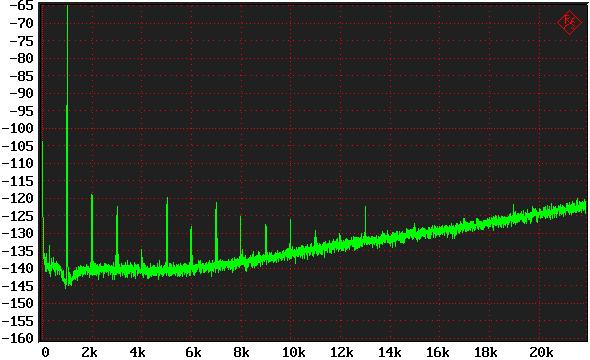Image resolution: width=590 pixels, height=360 pixels.
Task: Click the 16k label on the frequency axis
Action: coord(438,352)
